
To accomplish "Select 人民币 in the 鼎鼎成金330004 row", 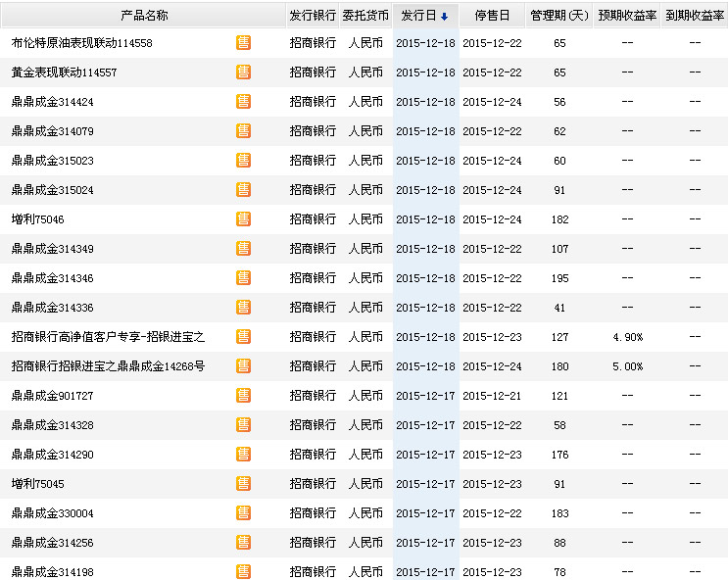I will [x=365, y=513].
